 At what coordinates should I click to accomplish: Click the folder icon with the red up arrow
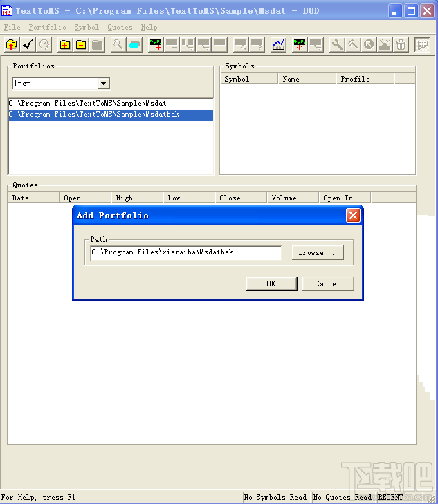(x=12, y=45)
